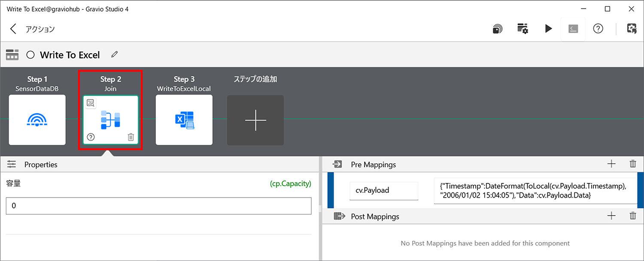Go back to the アクション list

point(13,29)
